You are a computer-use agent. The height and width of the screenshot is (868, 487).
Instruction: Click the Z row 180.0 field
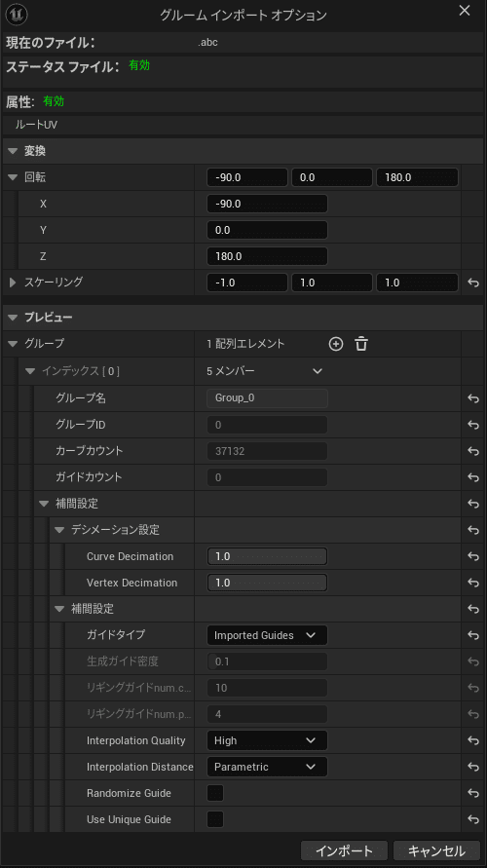tap(267, 256)
